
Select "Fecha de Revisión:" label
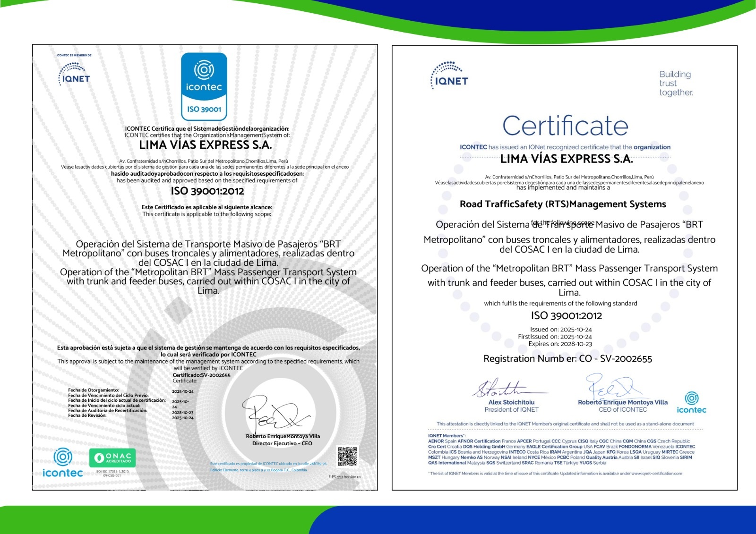coord(87,415)
